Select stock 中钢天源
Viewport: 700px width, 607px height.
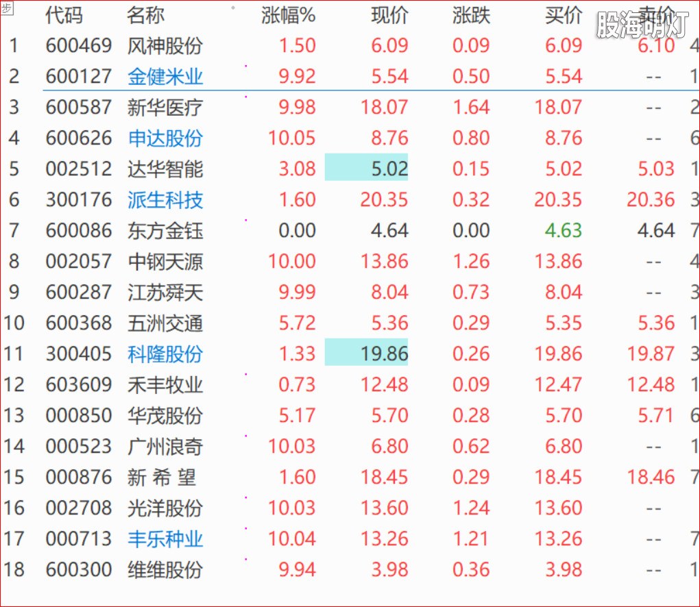point(165,261)
